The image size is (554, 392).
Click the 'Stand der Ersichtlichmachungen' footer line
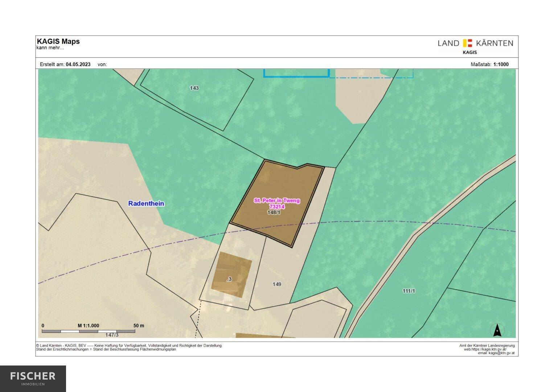coord(106,349)
